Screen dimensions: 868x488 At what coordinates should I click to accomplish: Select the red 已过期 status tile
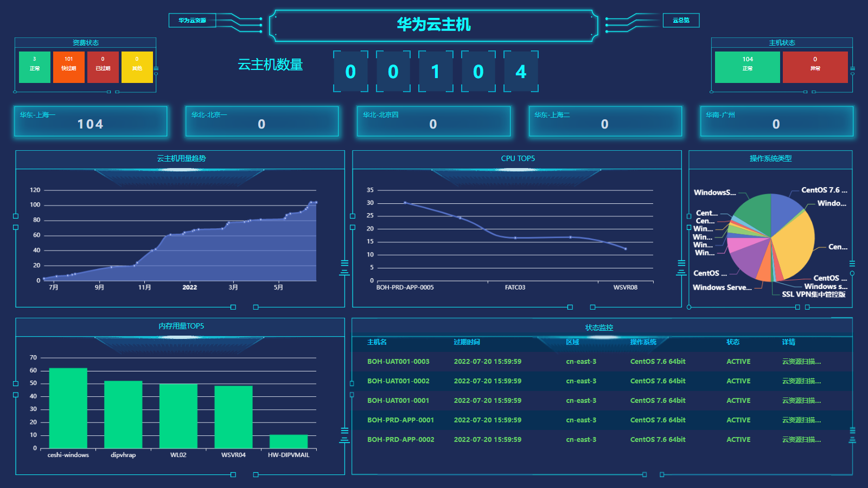click(x=103, y=67)
